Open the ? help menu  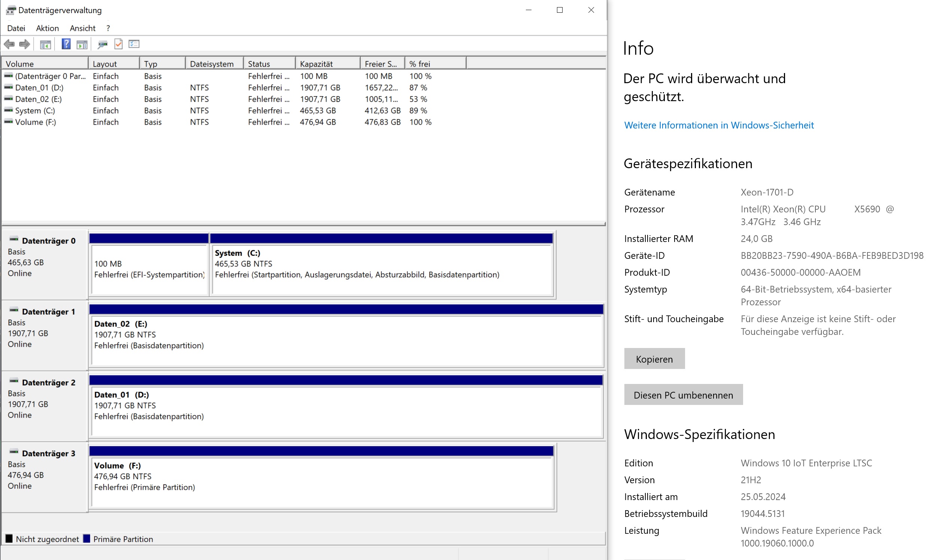[x=108, y=28]
